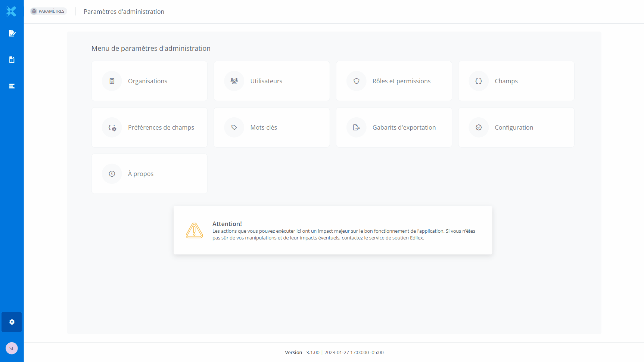The image size is (644, 362).
Task: Open the document editing sidebar icon
Action: tap(12, 34)
